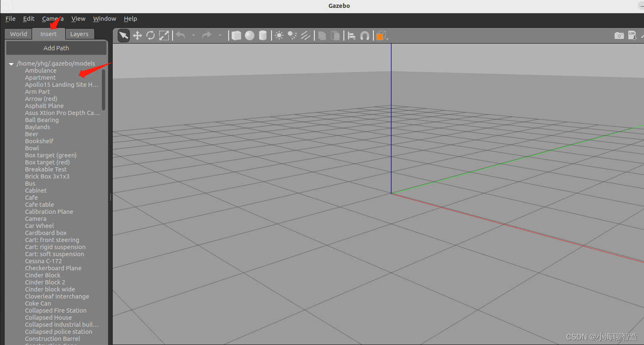Screen dimensions: 644x345
Task: Take a screenshot with camera icon
Action: (619, 36)
